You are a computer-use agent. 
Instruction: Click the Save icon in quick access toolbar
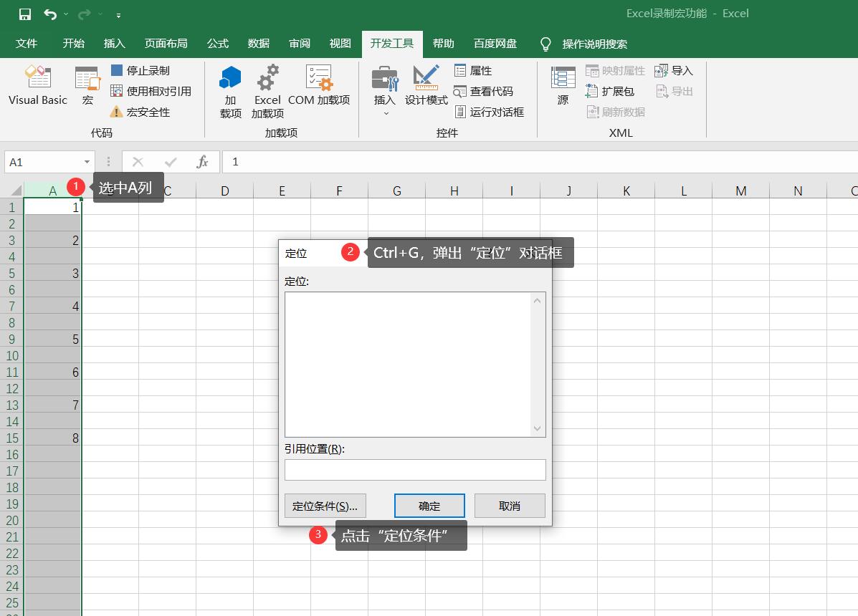tap(24, 14)
